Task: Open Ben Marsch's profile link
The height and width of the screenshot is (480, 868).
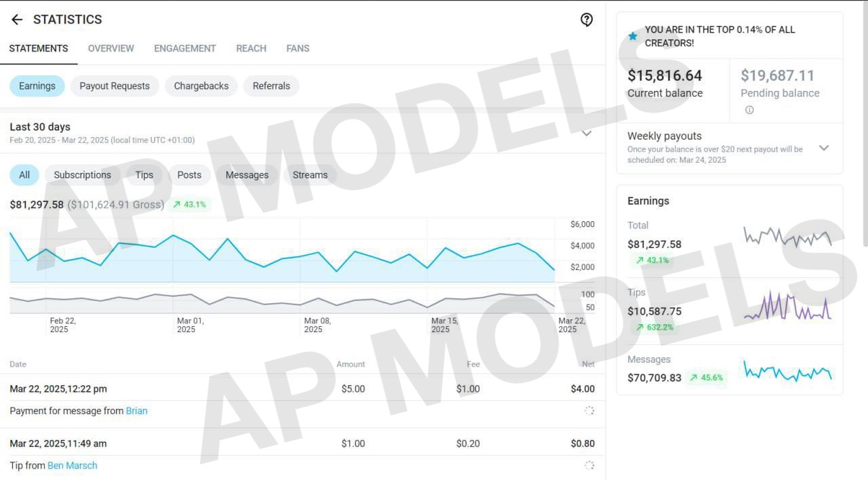Action: pos(73,466)
